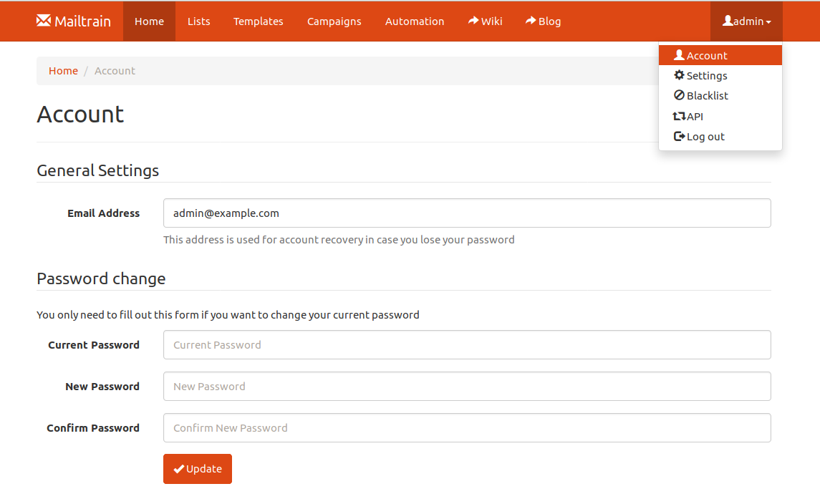This screenshot has height=504, width=820.
Task: Expand the admin menu caret
Action: tap(768, 22)
